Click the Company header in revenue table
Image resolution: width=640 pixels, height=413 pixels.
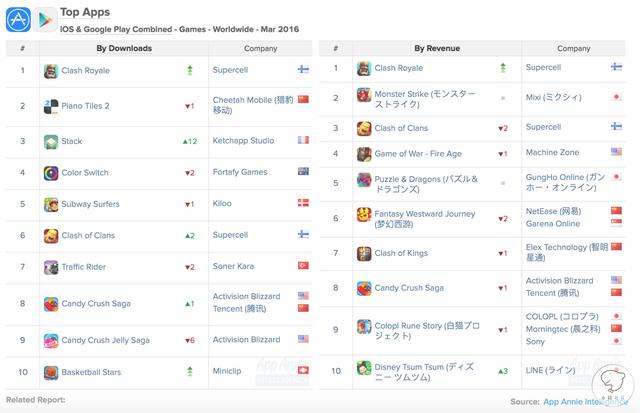pos(573,48)
